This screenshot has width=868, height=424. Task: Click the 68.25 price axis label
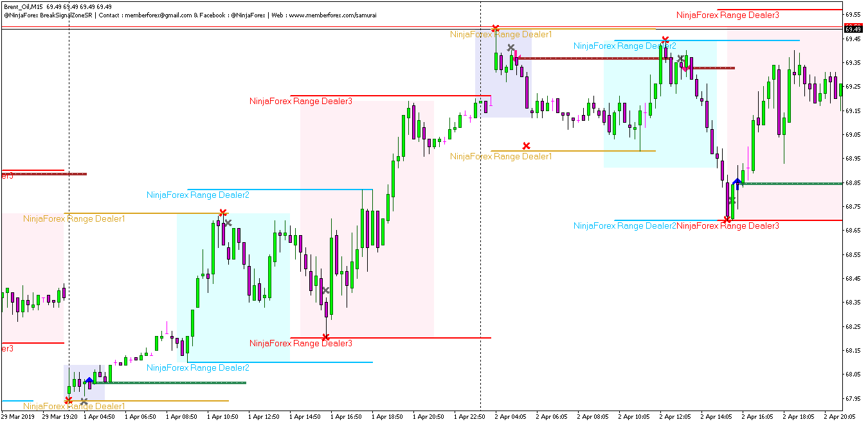point(853,327)
